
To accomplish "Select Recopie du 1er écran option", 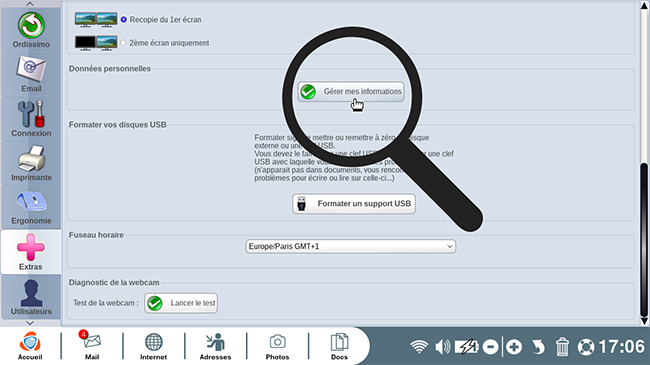I will pos(124,19).
